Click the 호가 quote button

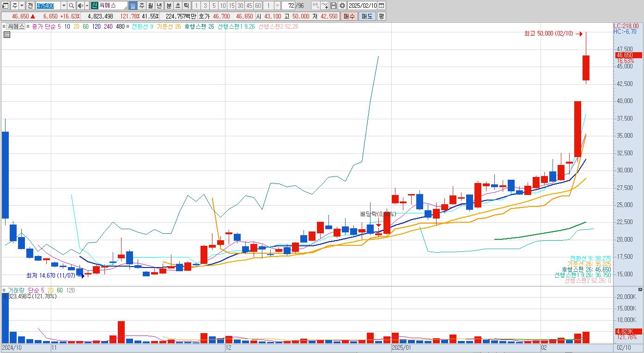click(204, 16)
